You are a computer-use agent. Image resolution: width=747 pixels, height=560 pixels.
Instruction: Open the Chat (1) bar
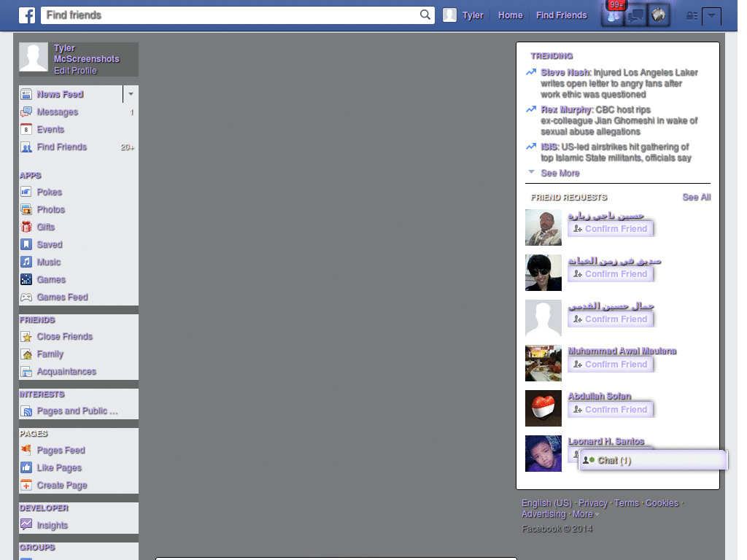coord(653,460)
